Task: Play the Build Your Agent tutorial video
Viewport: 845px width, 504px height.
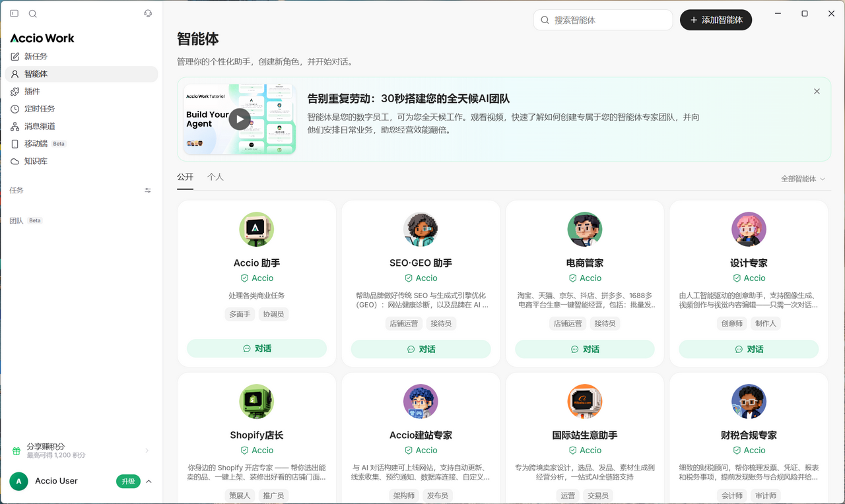Action: [x=239, y=119]
